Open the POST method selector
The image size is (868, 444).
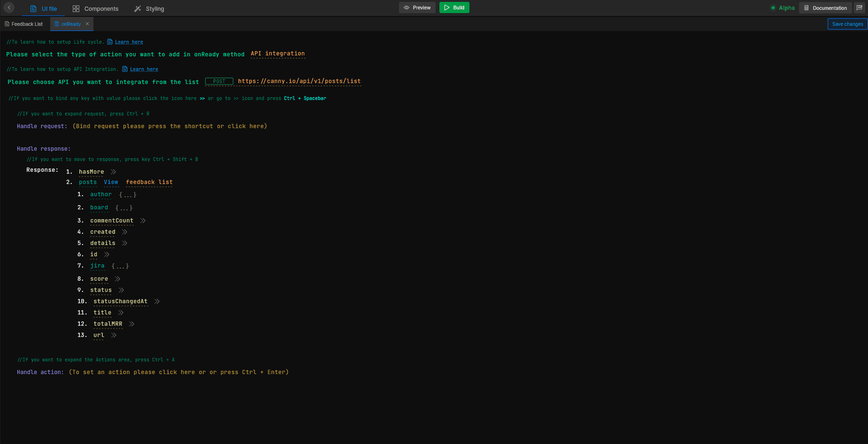pyautogui.click(x=219, y=81)
